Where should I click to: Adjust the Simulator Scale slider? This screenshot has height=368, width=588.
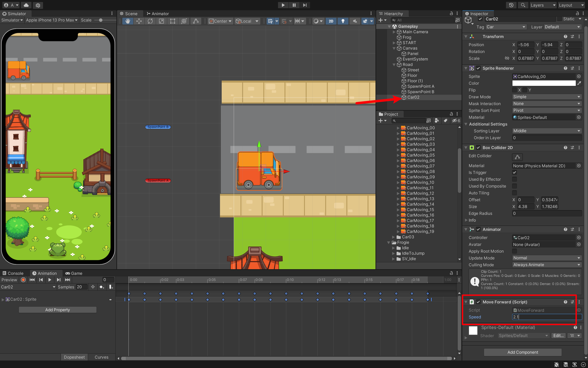coord(101,20)
